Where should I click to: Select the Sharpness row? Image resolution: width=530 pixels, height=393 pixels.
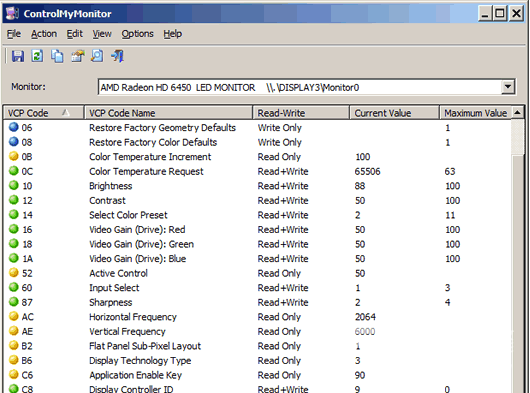tap(257, 302)
